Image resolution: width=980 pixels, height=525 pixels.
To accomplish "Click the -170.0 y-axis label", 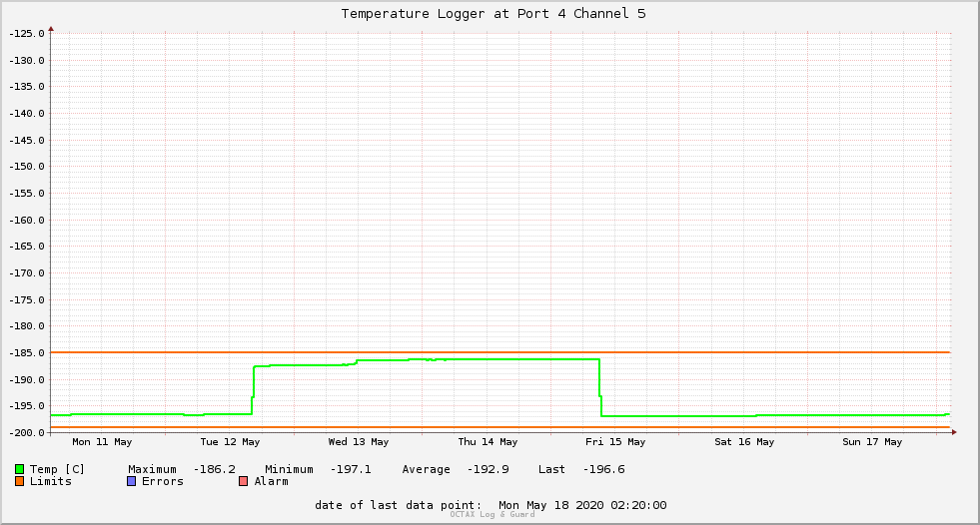I will 27,273.
